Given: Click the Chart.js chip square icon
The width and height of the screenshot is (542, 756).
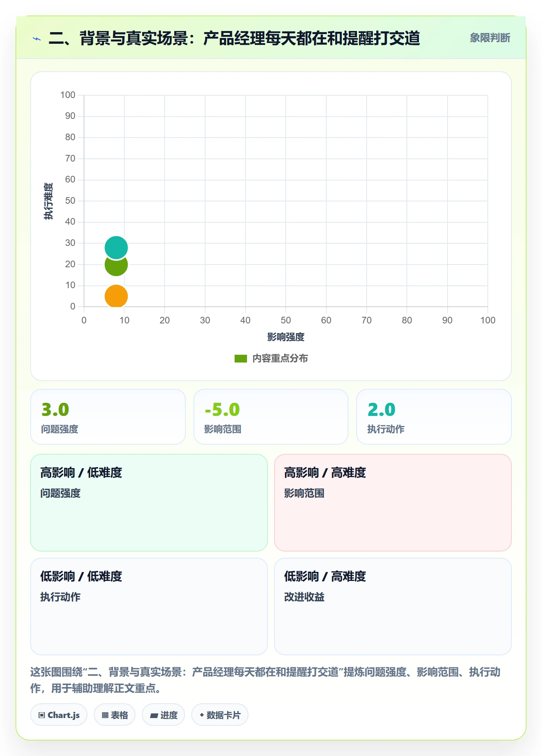Looking at the screenshot, I should pos(42,715).
